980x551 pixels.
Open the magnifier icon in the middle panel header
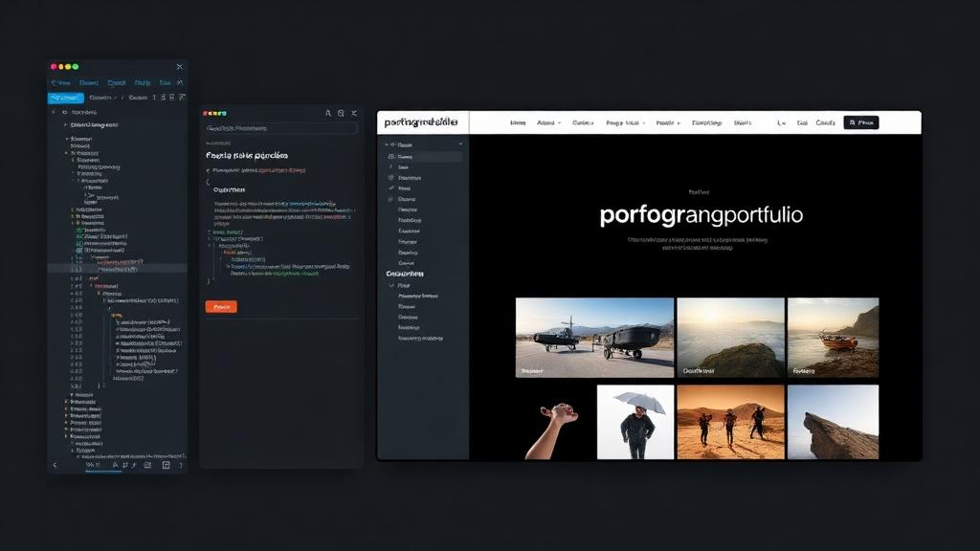tap(340, 113)
